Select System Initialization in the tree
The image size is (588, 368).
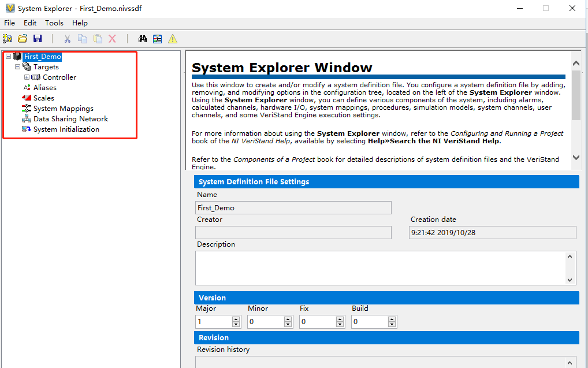tap(66, 129)
